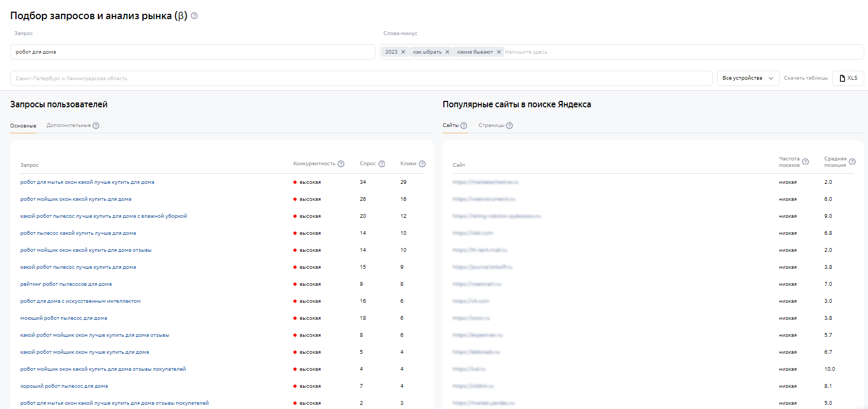Open help icon beside Дополнительные tab
This screenshot has height=409, width=868.
96,126
